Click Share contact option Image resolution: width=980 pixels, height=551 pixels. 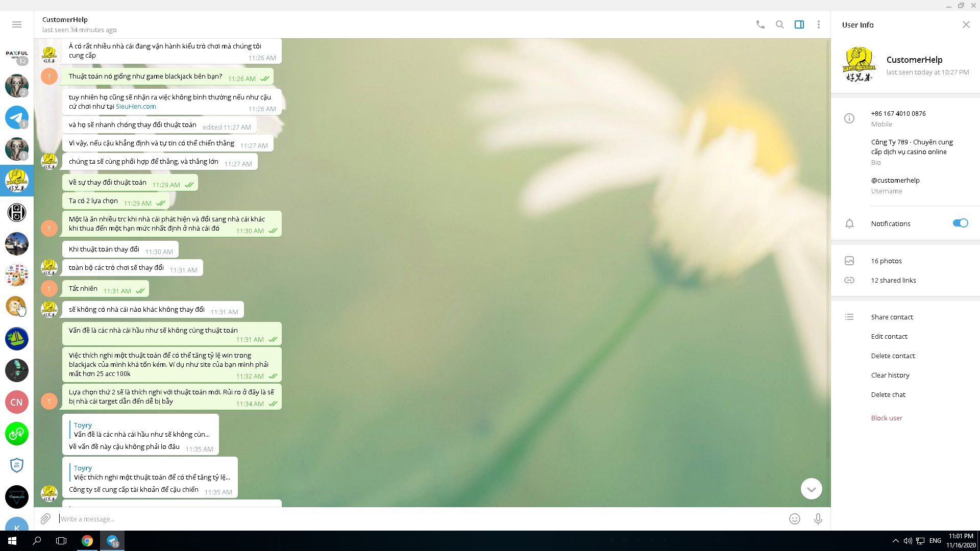(892, 317)
